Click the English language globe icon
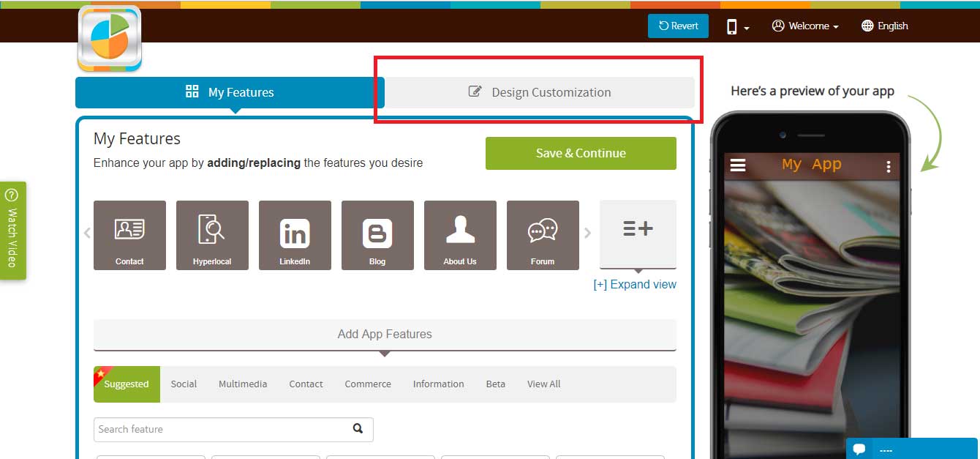This screenshot has width=980, height=459. (x=867, y=26)
